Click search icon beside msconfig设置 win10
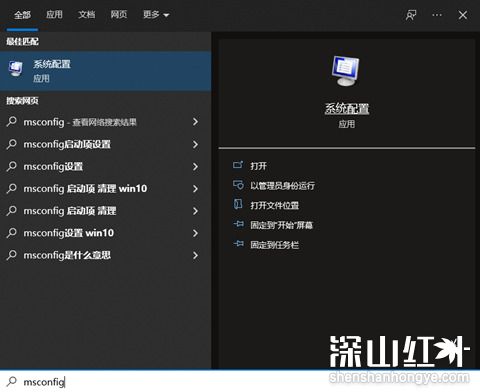 (12, 233)
